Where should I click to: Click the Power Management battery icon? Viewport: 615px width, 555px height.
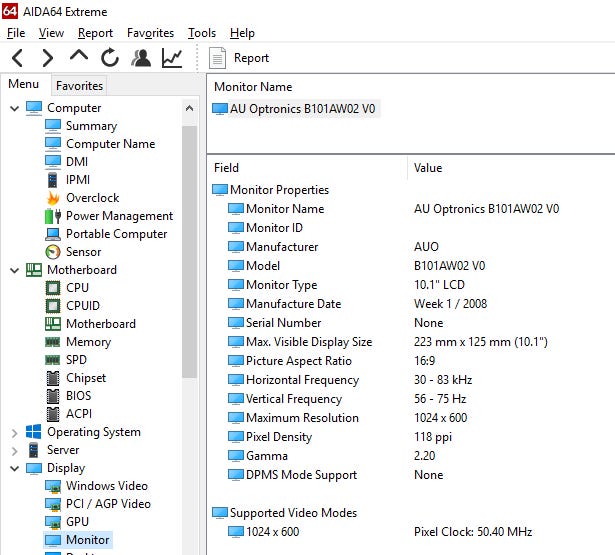pyautogui.click(x=53, y=216)
